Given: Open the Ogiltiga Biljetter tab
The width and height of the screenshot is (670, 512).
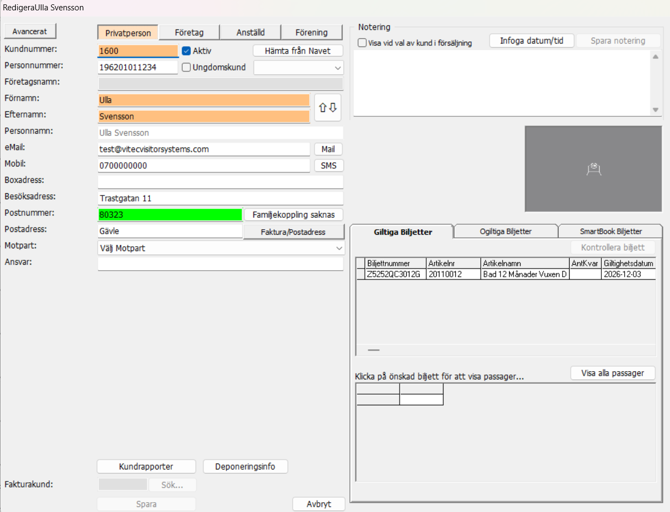Looking at the screenshot, I should pyautogui.click(x=505, y=231).
